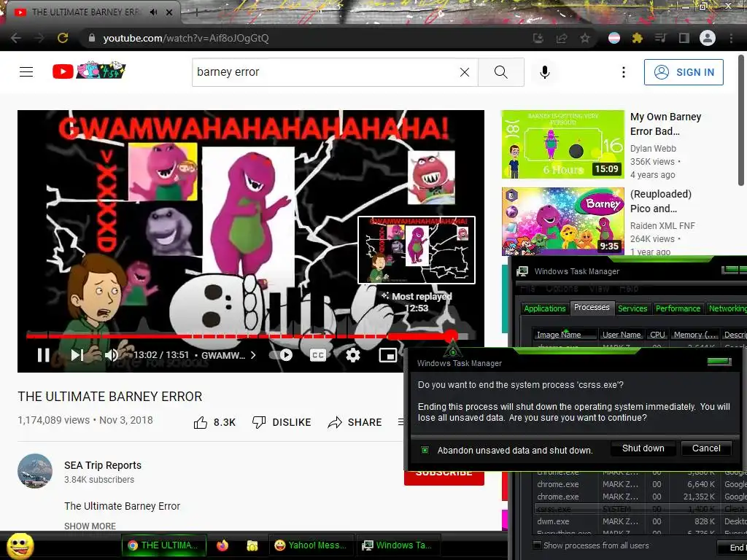The image size is (747, 560).
Task: Sign in to YouTube
Action: click(684, 72)
